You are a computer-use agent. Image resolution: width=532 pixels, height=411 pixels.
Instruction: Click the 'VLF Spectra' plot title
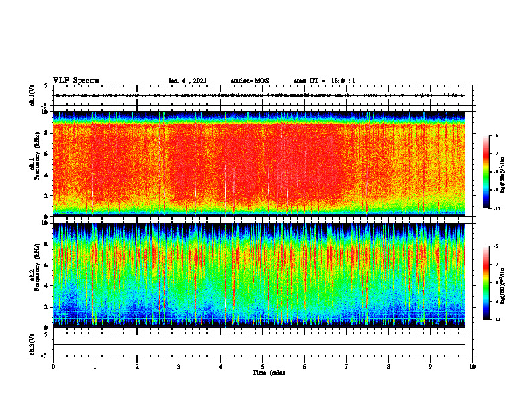76,81
